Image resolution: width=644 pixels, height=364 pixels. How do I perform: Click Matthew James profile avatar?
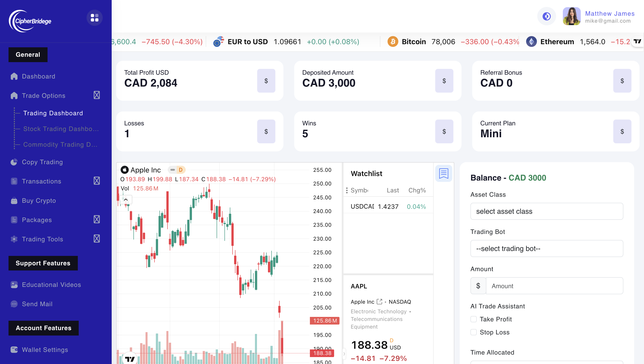point(572,17)
